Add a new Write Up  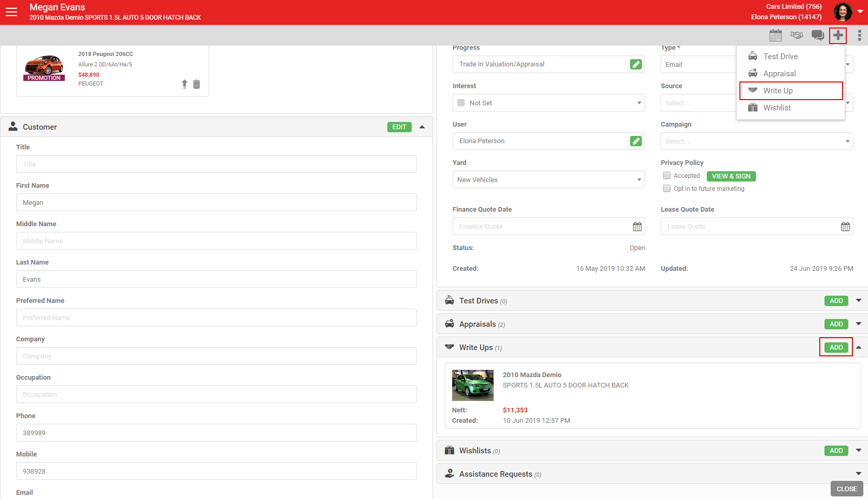point(836,348)
